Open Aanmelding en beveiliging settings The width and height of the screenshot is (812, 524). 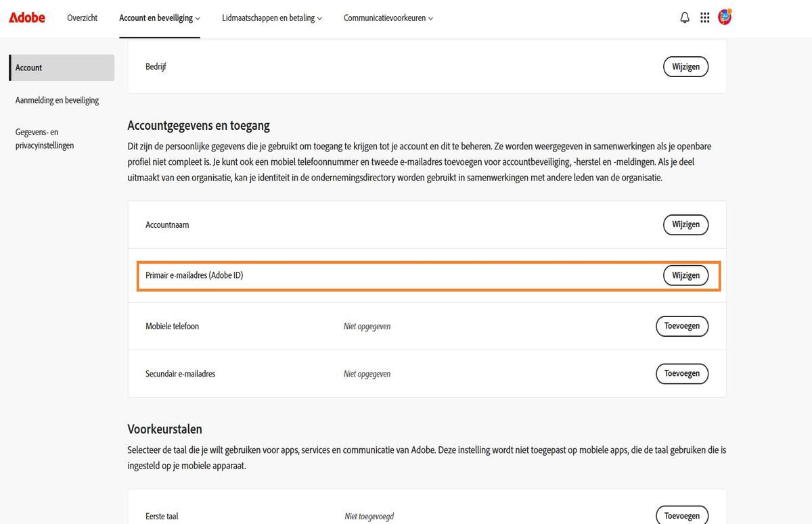point(57,99)
